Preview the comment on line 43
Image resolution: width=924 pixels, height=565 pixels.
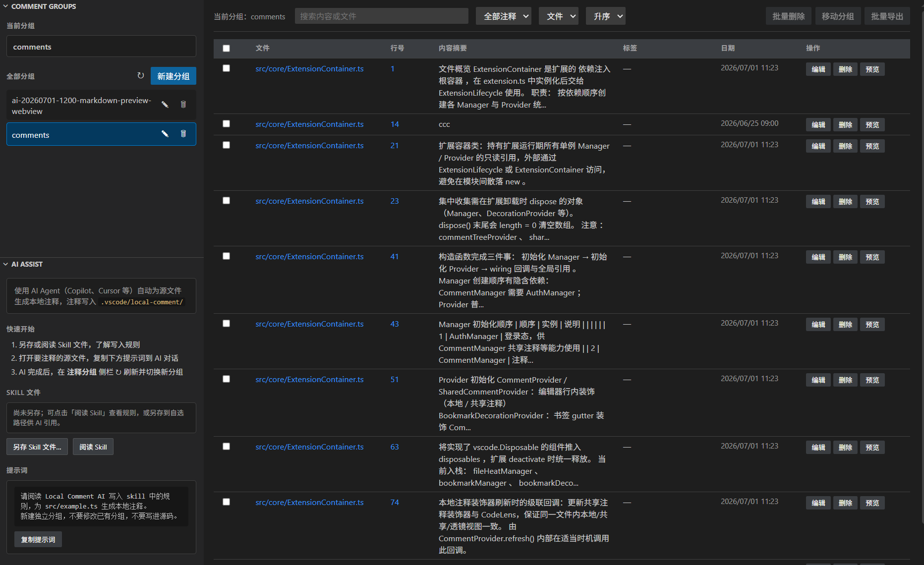tap(872, 324)
